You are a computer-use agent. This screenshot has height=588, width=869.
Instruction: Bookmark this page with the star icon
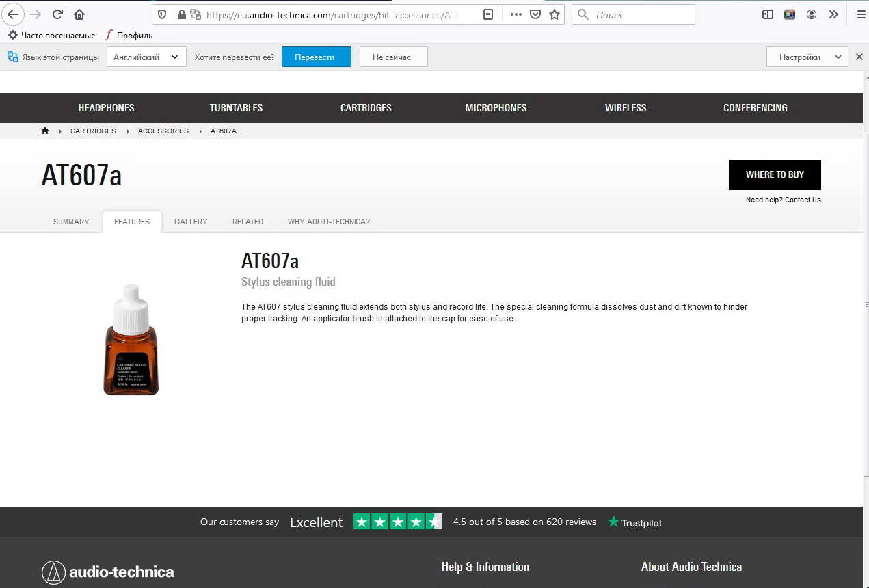[x=554, y=14]
